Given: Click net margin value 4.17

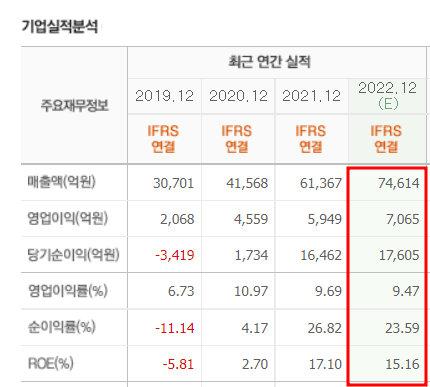Looking at the screenshot, I should tap(255, 328).
